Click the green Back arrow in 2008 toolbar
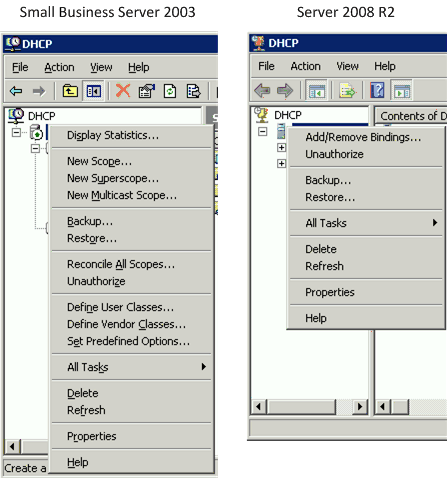The width and height of the screenshot is (447, 478). (x=262, y=90)
